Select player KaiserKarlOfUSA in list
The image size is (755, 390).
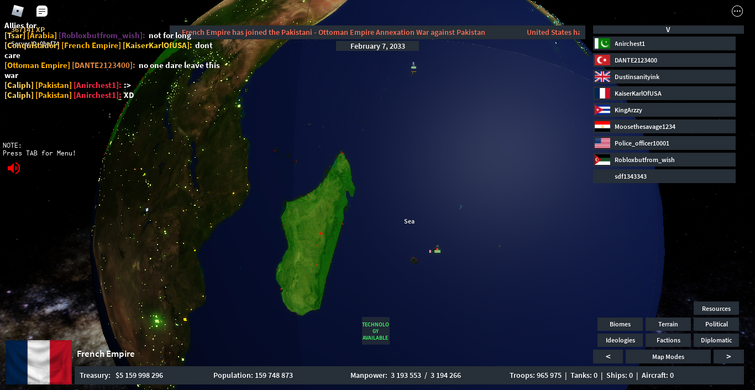tap(664, 93)
